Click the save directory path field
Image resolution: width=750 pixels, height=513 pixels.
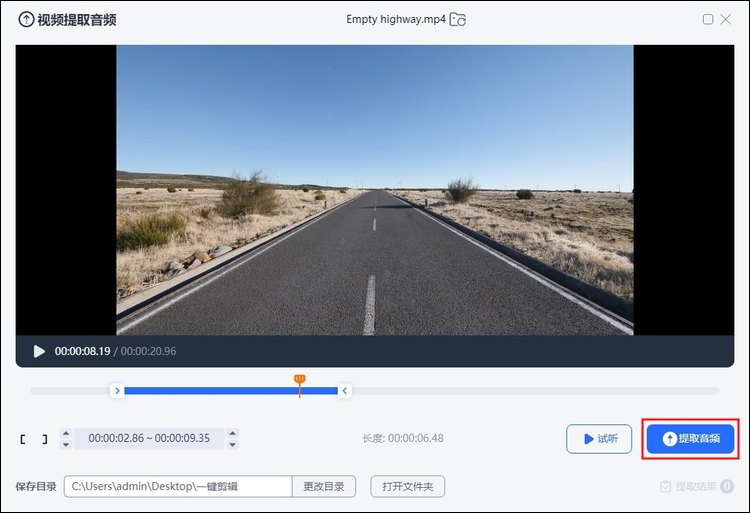click(x=178, y=487)
